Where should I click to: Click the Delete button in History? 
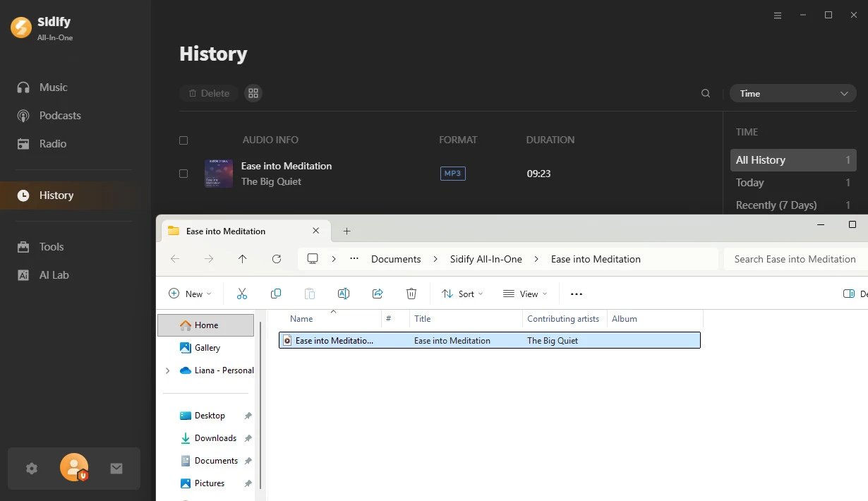[208, 93]
